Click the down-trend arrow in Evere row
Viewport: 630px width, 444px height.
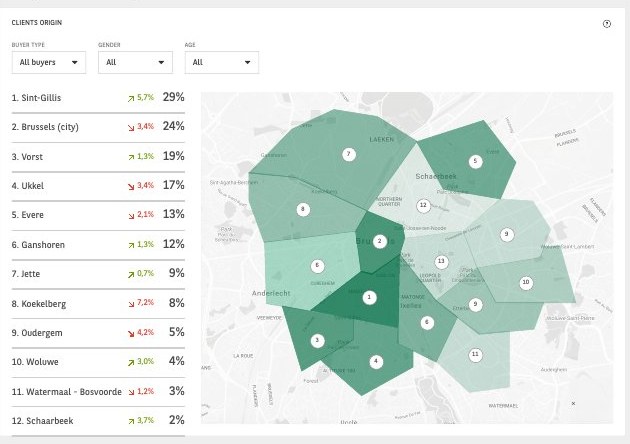pyautogui.click(x=131, y=216)
